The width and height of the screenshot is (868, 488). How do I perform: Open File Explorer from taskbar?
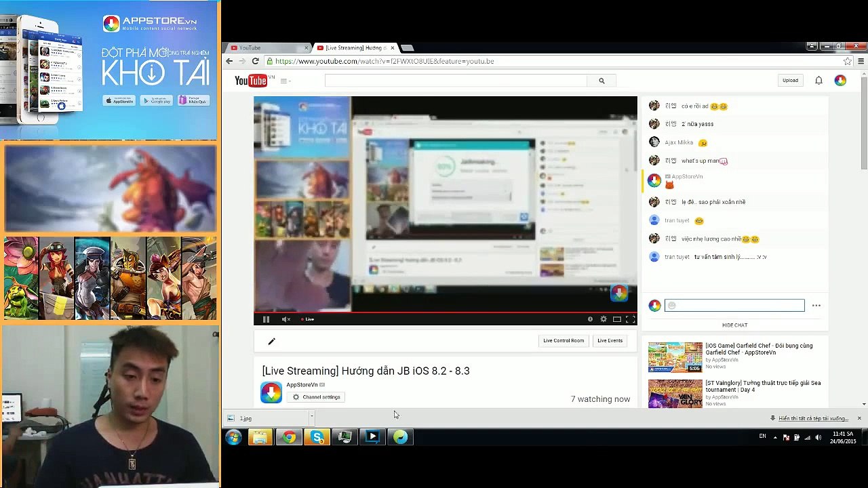click(260, 437)
